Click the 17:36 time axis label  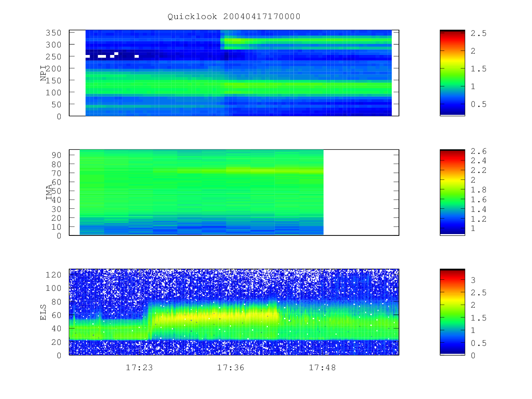[231, 368]
